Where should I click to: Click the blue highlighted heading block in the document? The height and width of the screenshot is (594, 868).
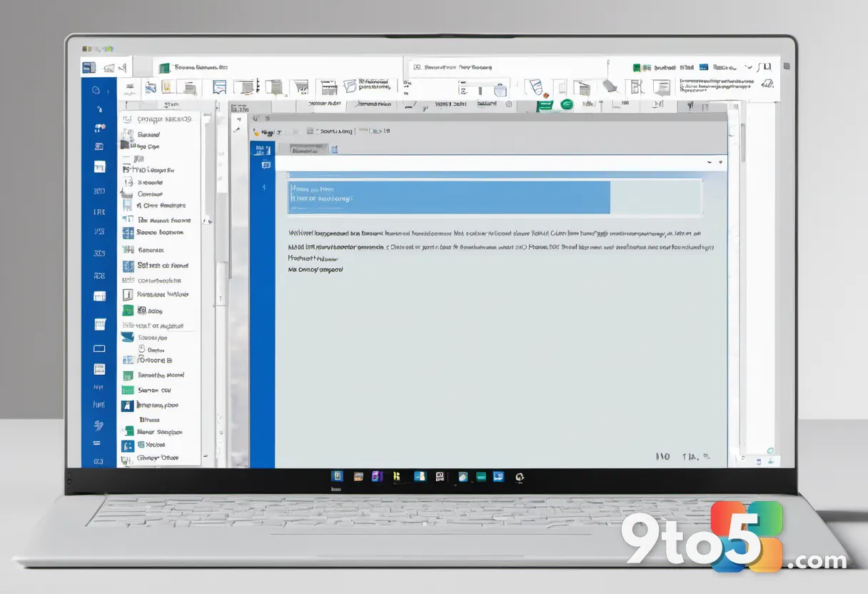point(449,197)
